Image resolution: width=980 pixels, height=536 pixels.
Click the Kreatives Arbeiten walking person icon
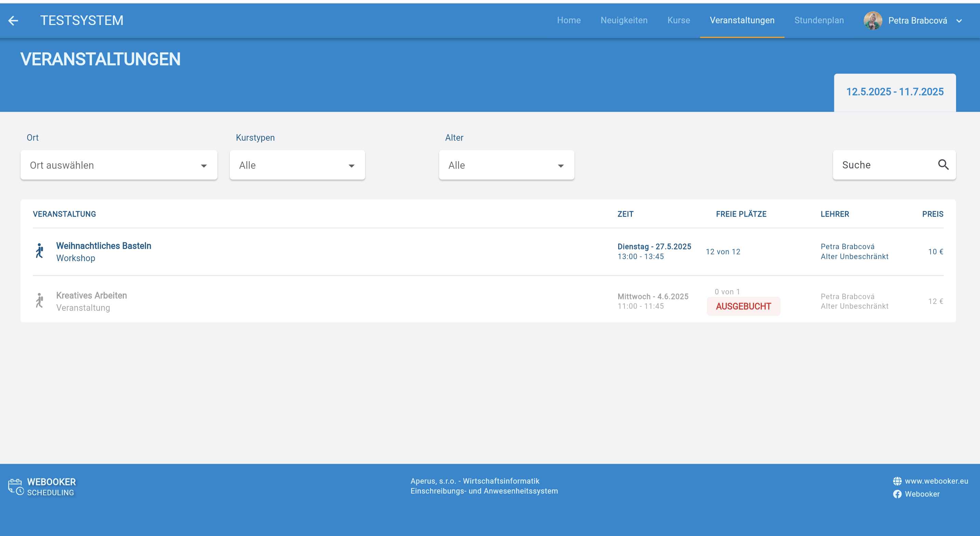tap(40, 301)
